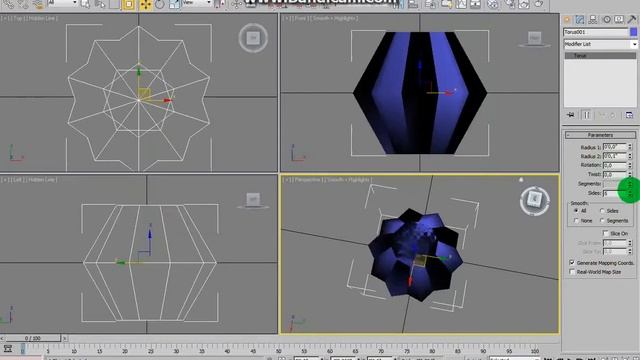640x360 pixels.
Task: Click the Render teapot icon
Action: [539, 4]
